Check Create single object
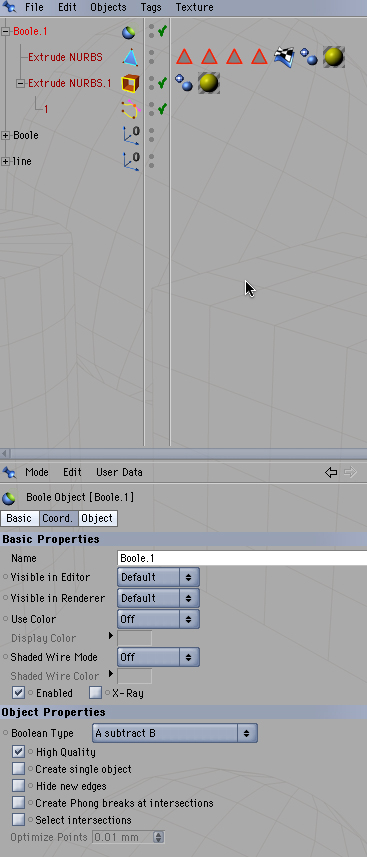Viewport: 367px width, 857px height. (x=19, y=769)
